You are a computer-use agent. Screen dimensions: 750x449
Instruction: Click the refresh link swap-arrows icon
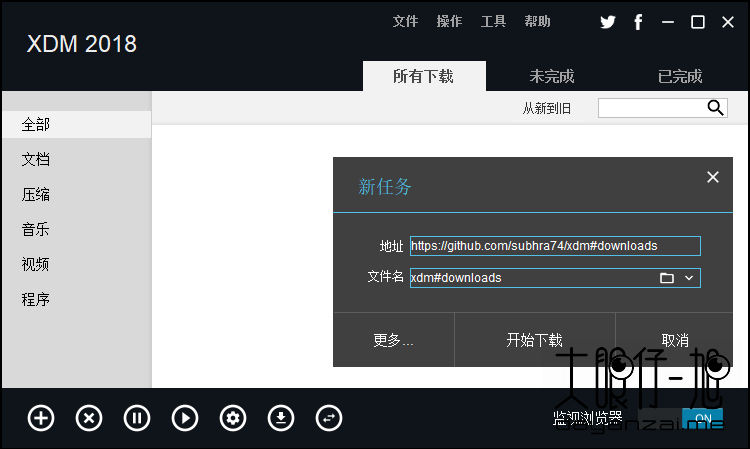(x=329, y=418)
